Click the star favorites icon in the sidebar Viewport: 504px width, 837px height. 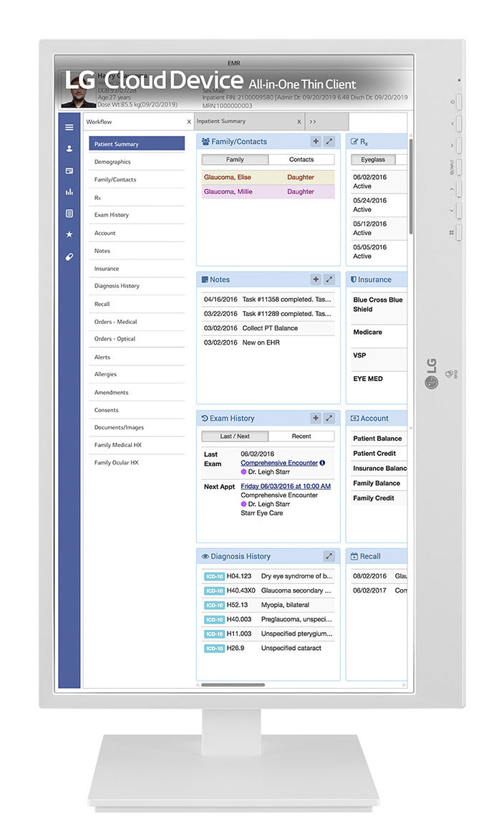point(69,234)
